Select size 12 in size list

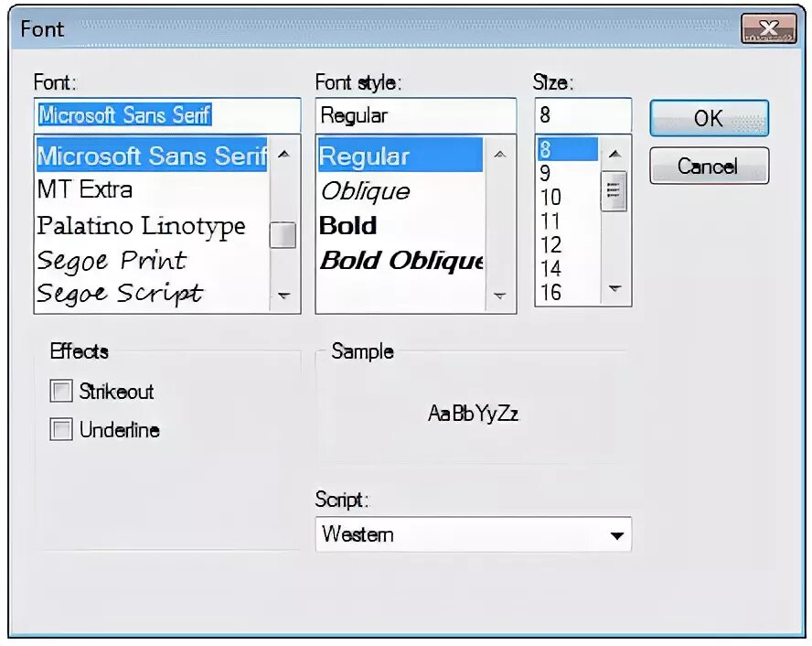click(568, 244)
